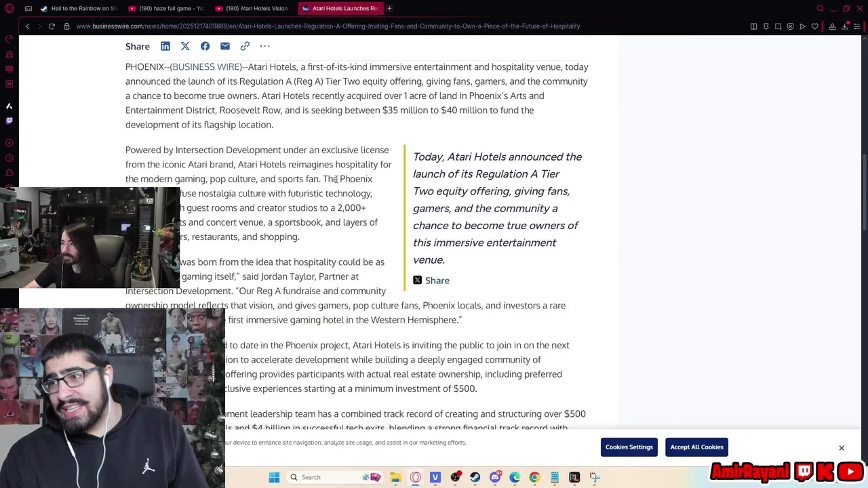Open Windows Start menu

click(x=274, y=477)
